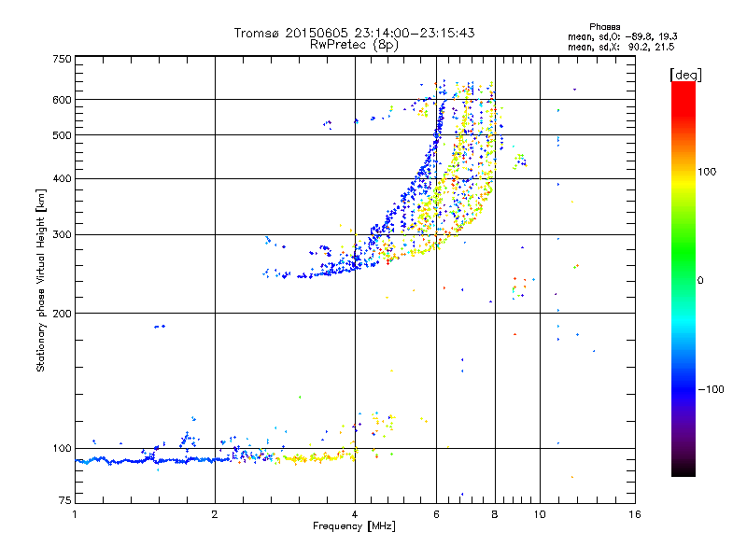Click x-axis tick label '2'
This screenshot has height=560, width=747.
215,514
